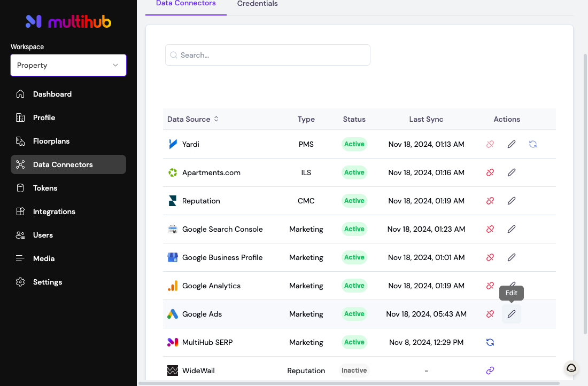Viewport: 588px width, 386px height.
Task: Disconnect Google Search Console
Action: pyautogui.click(x=490, y=229)
